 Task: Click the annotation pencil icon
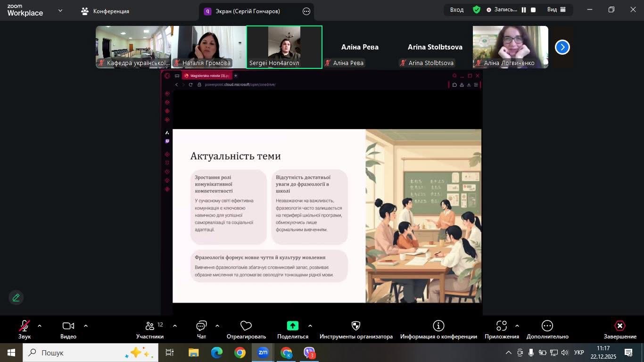pos(16,297)
